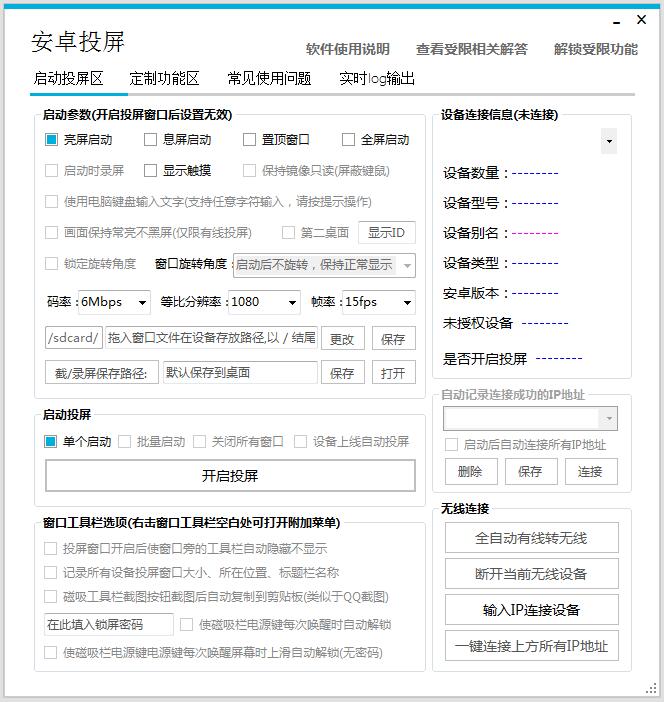The width and height of the screenshot is (664, 702).
Task: Click the 软件使用说明 link
Action: [x=347, y=49]
